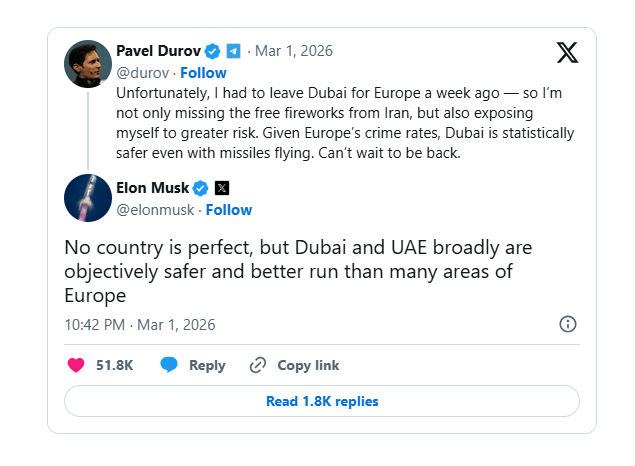Click Elon Musk's verified badge
This screenshot has width=635, height=466.
(x=200, y=188)
